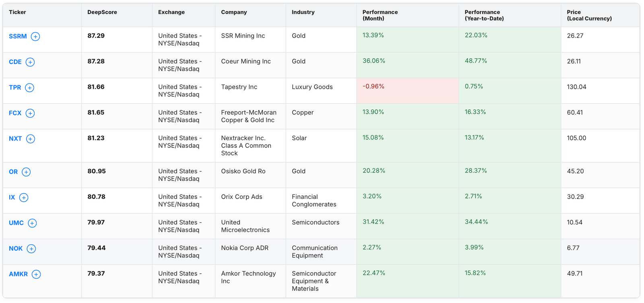Click the Price (Local Currency) header

click(x=589, y=15)
